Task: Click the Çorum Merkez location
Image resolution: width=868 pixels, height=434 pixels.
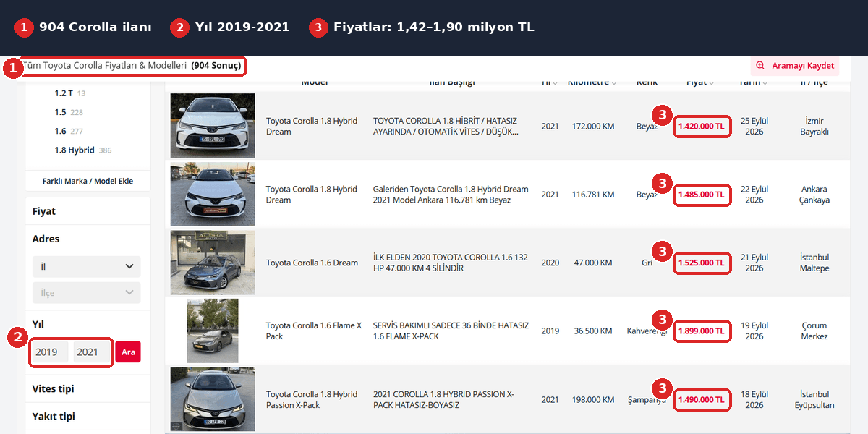Action: pyautogui.click(x=814, y=331)
